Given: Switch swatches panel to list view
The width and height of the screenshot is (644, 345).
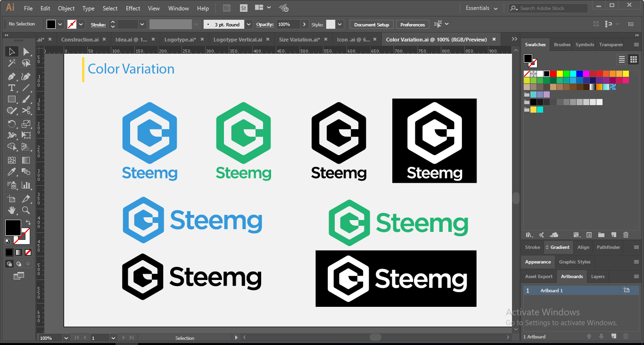Looking at the screenshot, I should point(622,59).
